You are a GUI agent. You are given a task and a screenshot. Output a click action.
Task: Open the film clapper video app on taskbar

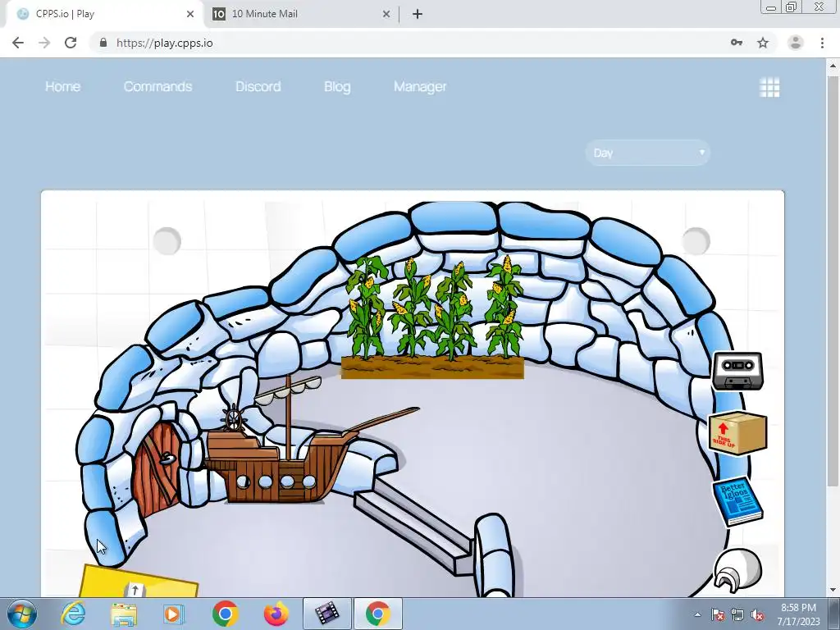click(326, 614)
